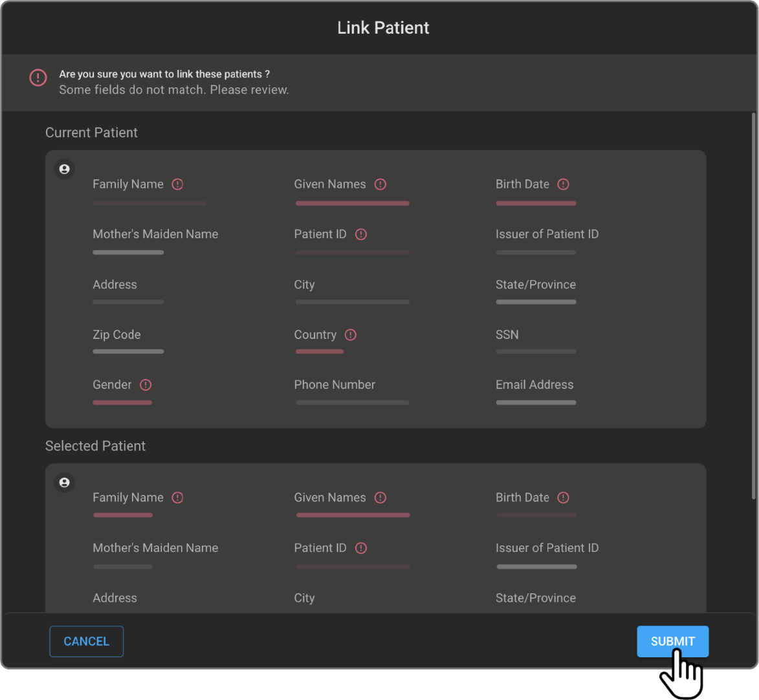This screenshot has width=759, height=700.
Task: Click the Selected Patient Issuer of Patient ID value
Action: 536,567
